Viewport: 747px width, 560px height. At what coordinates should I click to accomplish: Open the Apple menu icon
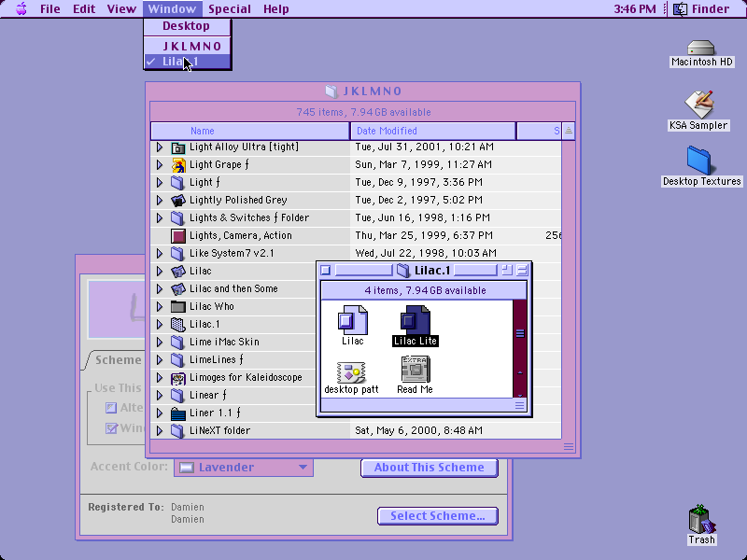(x=21, y=8)
